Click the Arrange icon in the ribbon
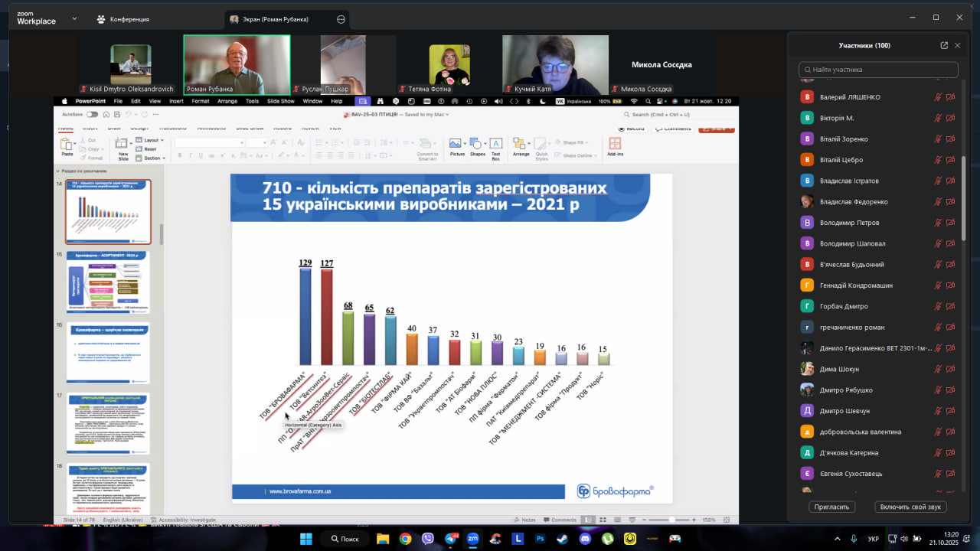Screen dimensions: 980x551 coord(521,144)
